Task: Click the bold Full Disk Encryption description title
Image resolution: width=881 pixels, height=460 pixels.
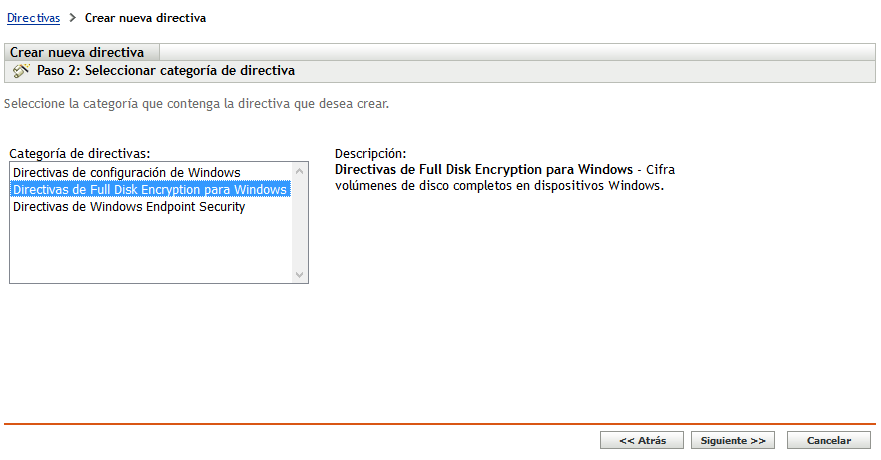Action: (484, 169)
